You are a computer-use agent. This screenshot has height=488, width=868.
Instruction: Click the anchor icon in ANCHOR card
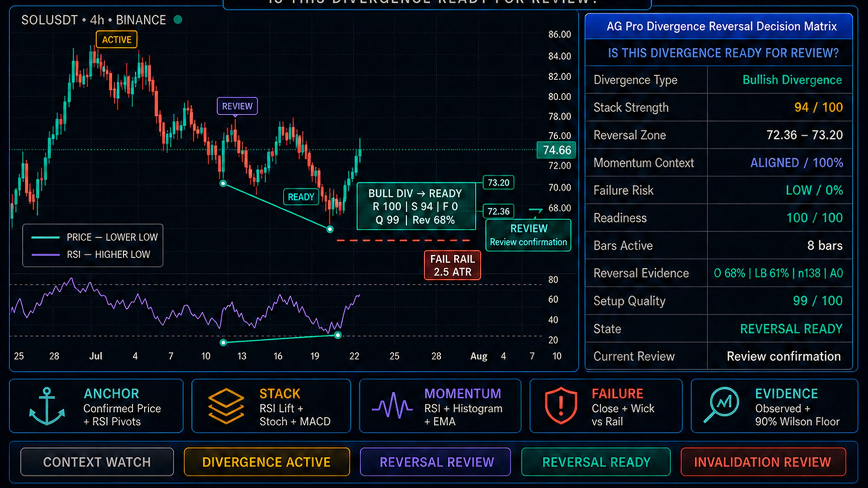[x=47, y=406]
